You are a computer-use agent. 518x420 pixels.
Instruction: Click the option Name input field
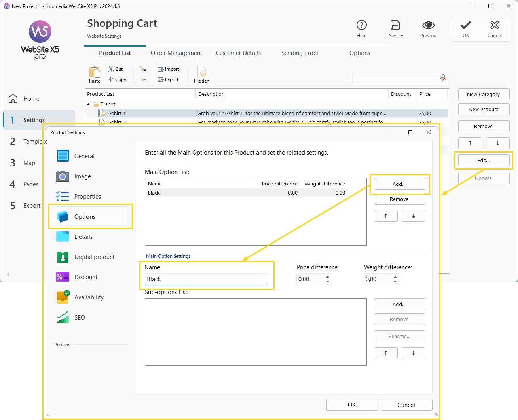pos(206,279)
